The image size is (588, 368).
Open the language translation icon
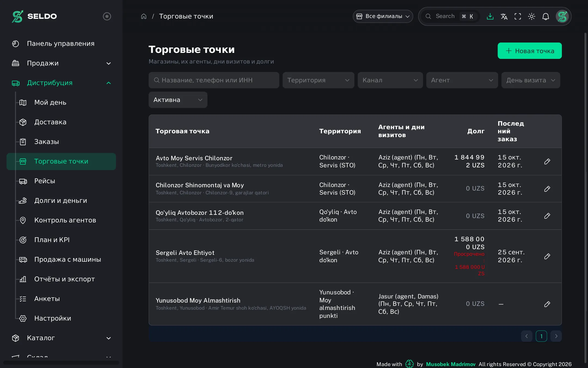[504, 16]
